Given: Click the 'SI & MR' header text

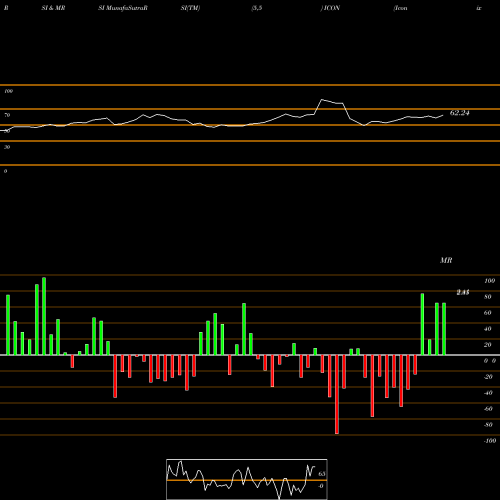Looking at the screenshot, I should [x=53, y=8].
